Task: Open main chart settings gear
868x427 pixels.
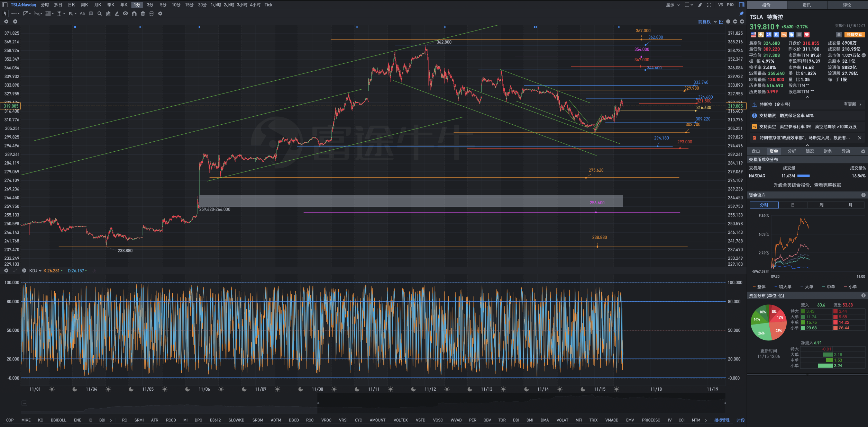Action: pyautogui.click(x=6, y=21)
